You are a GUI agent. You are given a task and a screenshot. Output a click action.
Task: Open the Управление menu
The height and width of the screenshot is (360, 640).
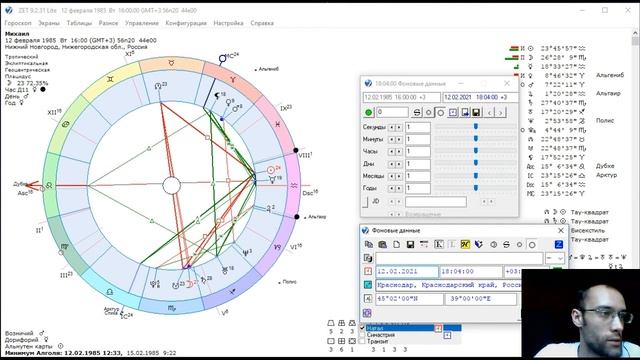[x=142, y=23]
